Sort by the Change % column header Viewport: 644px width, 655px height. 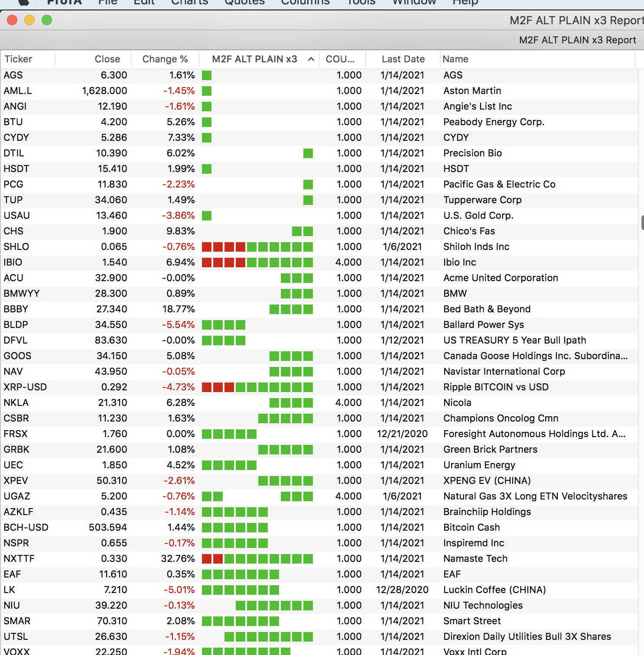[x=165, y=59]
